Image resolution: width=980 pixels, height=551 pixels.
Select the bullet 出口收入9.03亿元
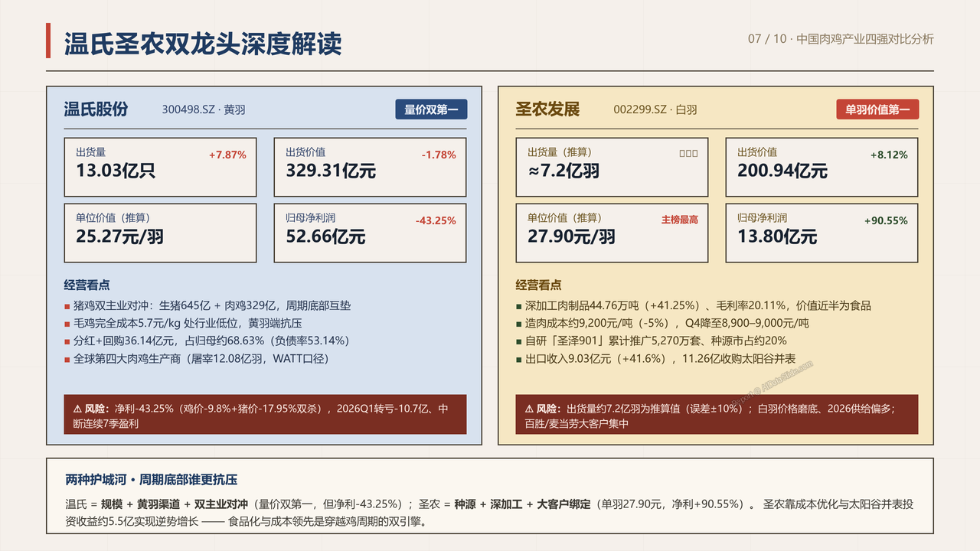655,358
